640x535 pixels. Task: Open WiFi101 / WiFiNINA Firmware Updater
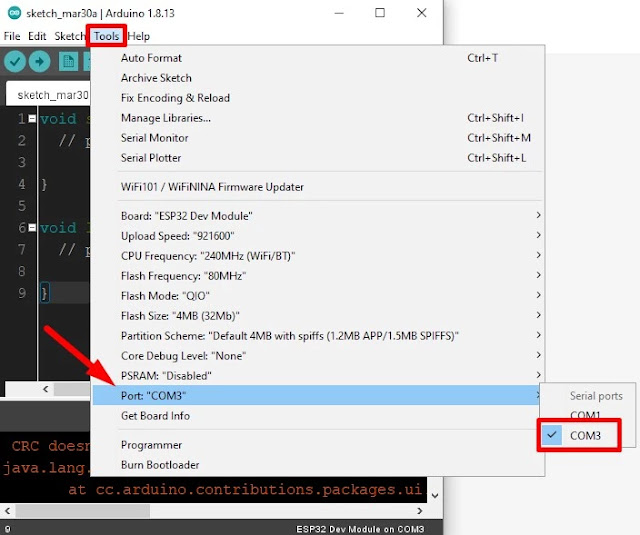[318, 187]
